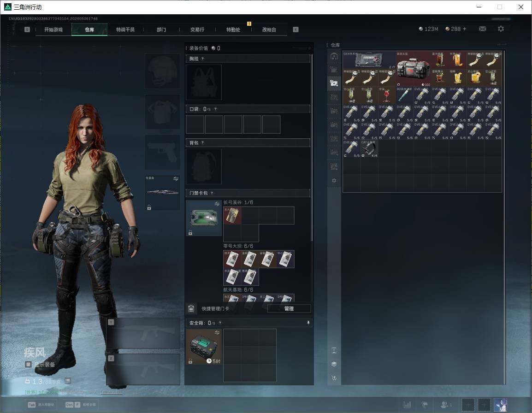Screen dimensions: 532x413
Task: Open the weight details list icon
Action: 67,381
